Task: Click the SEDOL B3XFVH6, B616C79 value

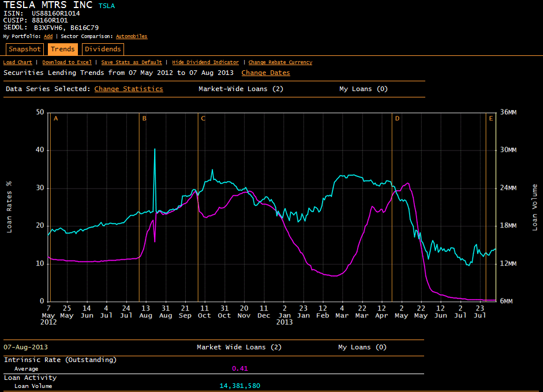Action: (66, 27)
